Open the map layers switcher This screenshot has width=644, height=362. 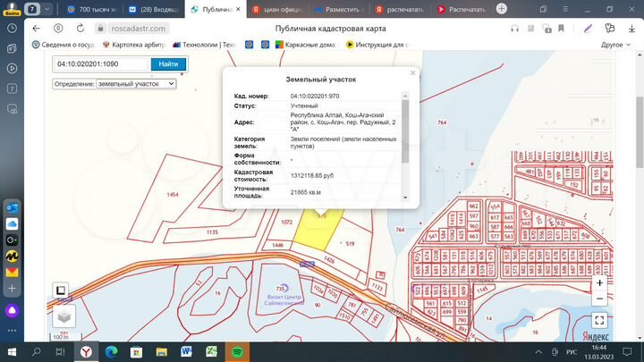[63, 316]
